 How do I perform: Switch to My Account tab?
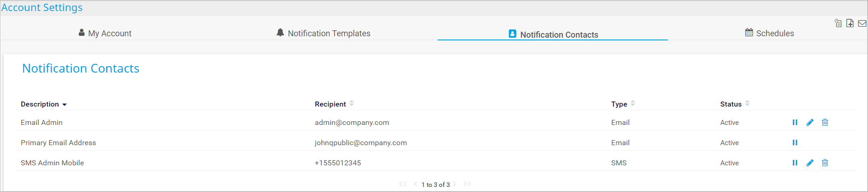click(105, 33)
